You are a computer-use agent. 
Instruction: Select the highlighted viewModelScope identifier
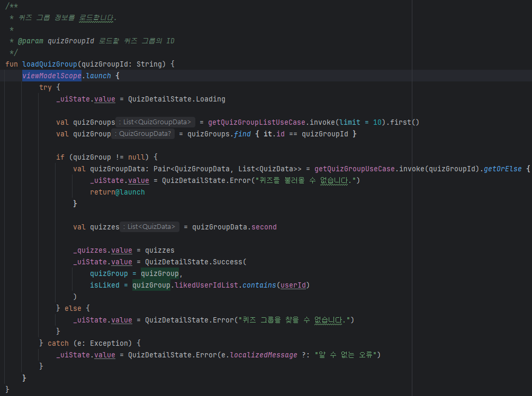click(51, 76)
